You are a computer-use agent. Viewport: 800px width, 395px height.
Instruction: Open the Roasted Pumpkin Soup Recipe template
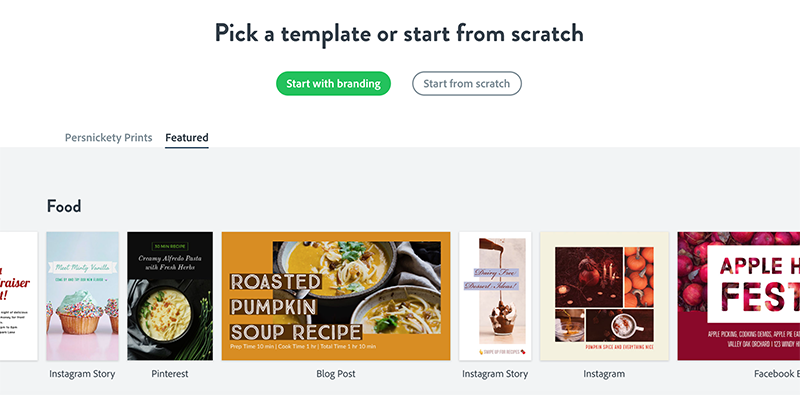pos(336,296)
